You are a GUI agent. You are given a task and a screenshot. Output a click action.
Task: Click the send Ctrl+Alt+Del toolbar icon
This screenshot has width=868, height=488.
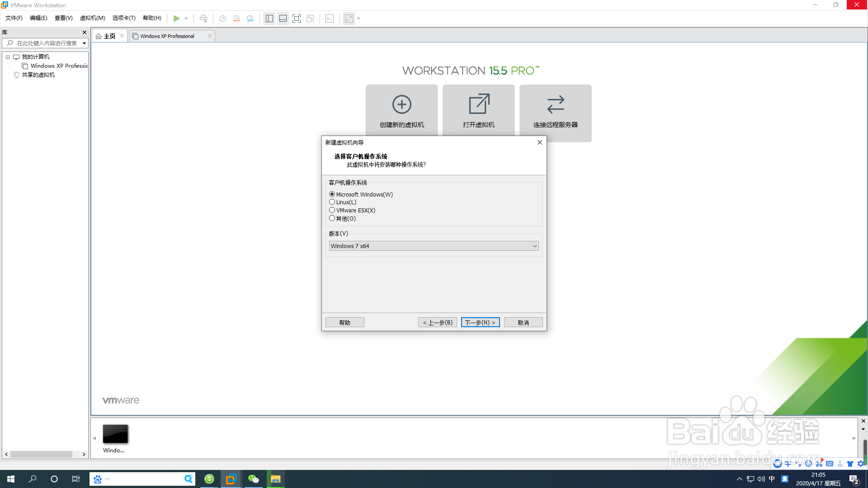203,19
